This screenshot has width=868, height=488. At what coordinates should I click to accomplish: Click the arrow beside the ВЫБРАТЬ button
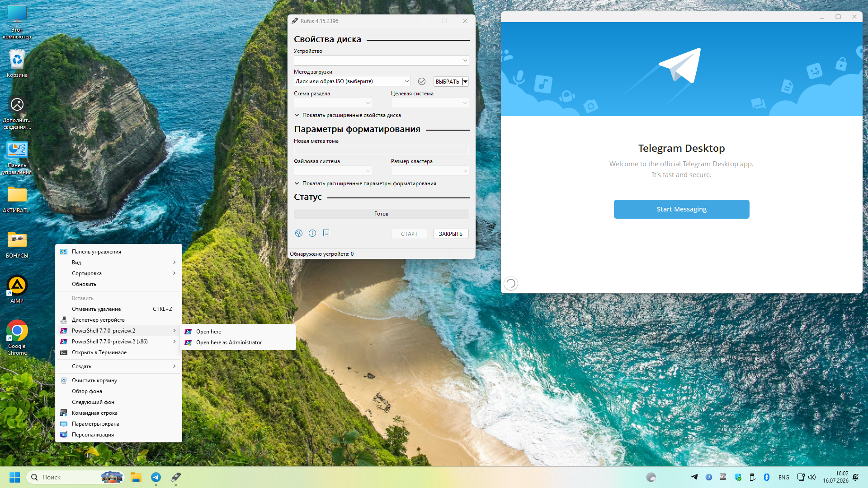click(465, 81)
